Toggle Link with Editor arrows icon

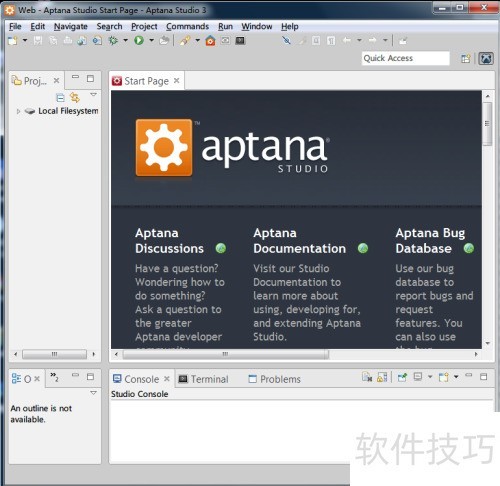point(75,98)
